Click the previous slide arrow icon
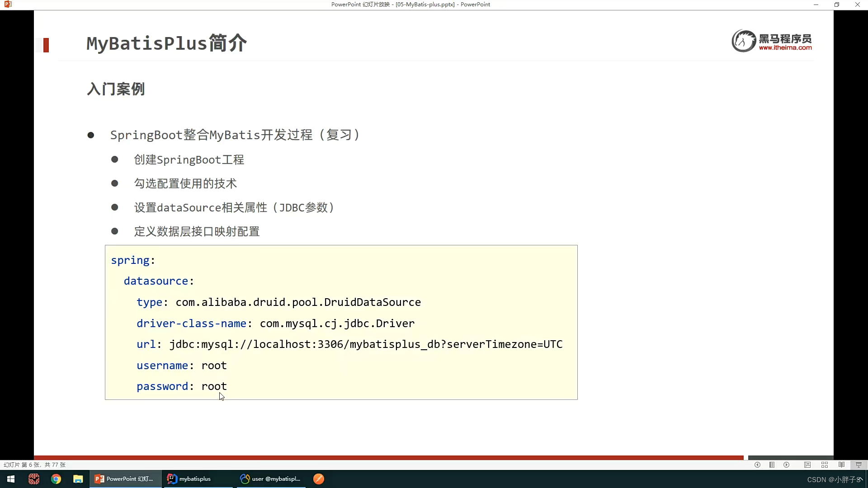Screen dimensions: 868x488 point(758,465)
